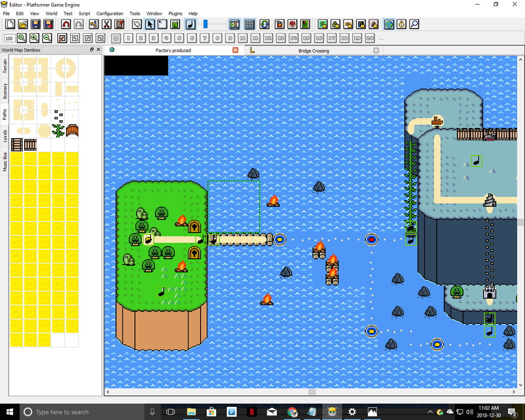This screenshot has height=420, width=525.
Task: Choose the rectangular selection tool
Action: 162,24
